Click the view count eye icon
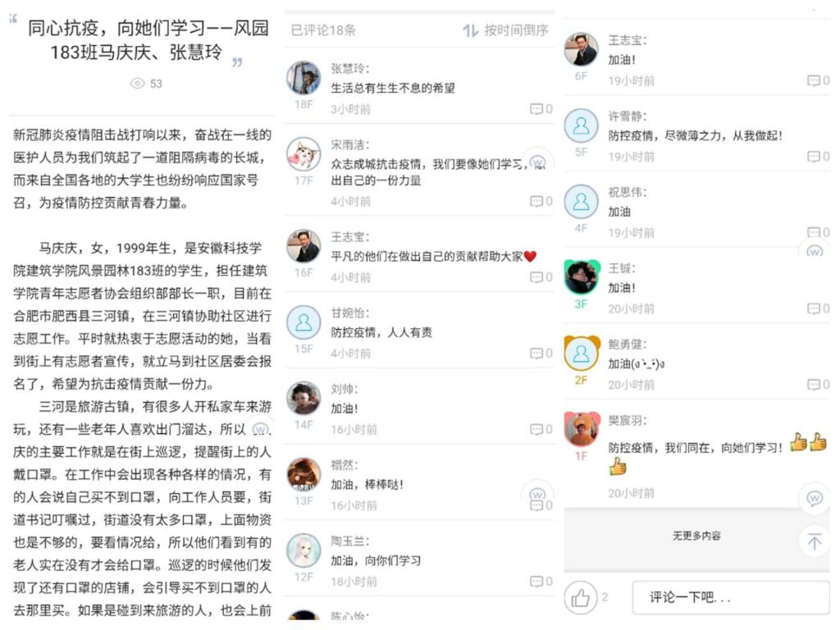This screenshot has width=840, height=630. click(x=138, y=84)
